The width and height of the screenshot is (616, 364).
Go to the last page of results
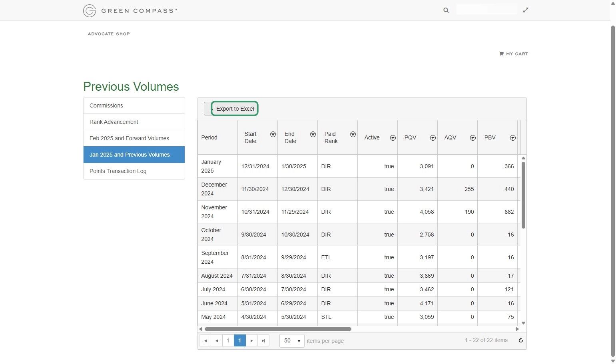pyautogui.click(x=263, y=340)
